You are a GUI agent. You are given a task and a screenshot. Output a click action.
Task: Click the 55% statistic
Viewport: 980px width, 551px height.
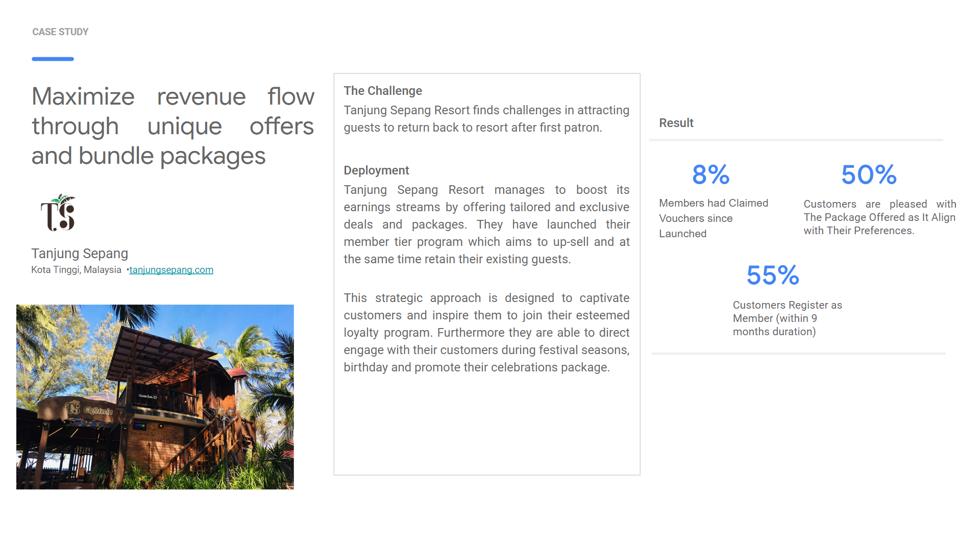tap(773, 275)
